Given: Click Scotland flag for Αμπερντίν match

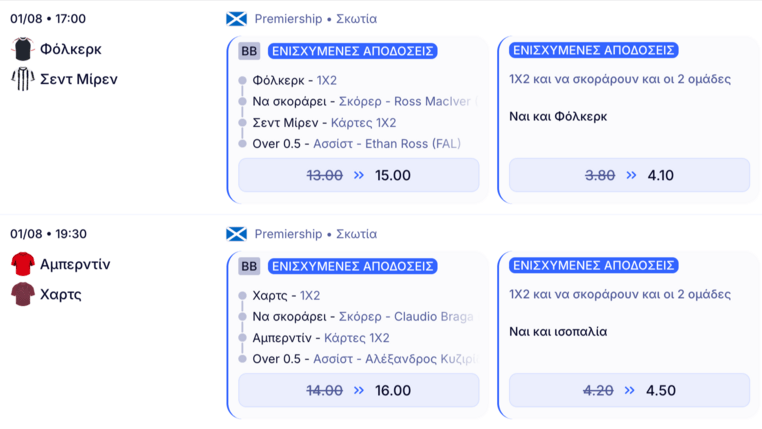Looking at the screenshot, I should 237,234.
